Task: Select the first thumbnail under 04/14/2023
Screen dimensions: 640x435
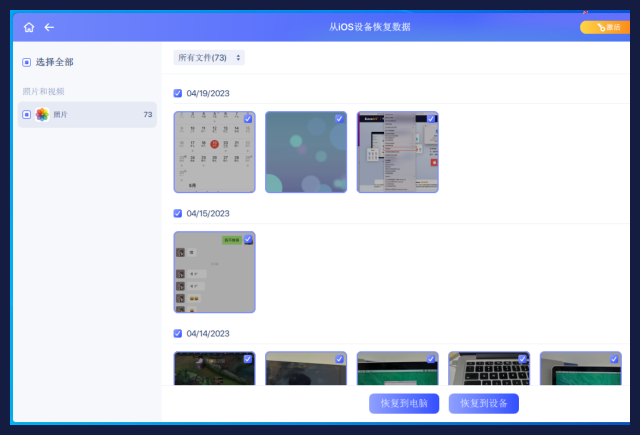Action: pyautogui.click(x=214, y=370)
